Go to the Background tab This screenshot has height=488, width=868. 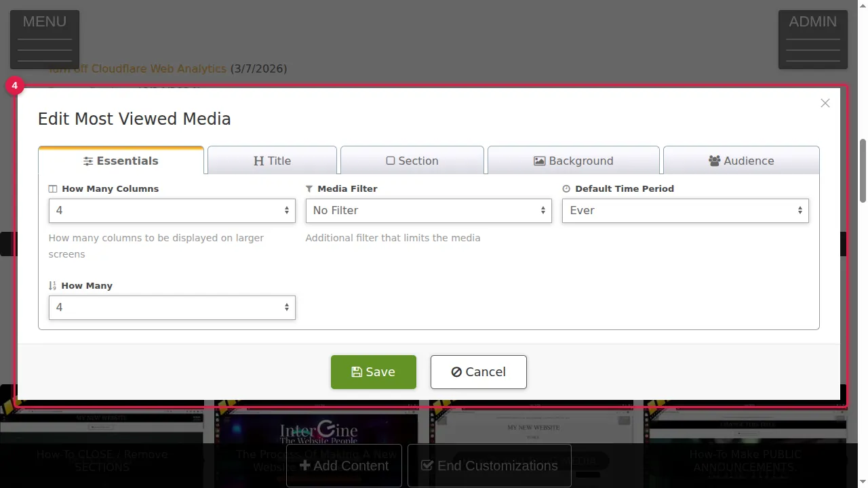(x=574, y=161)
